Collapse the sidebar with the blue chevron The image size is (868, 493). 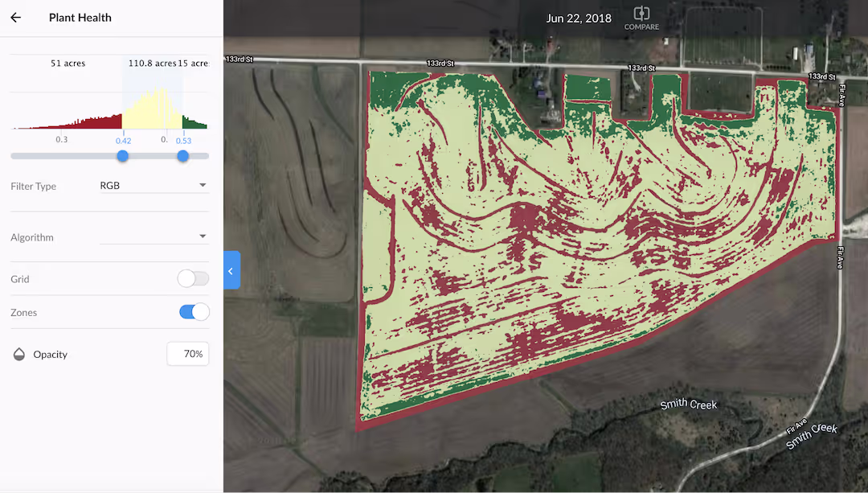[x=231, y=270]
